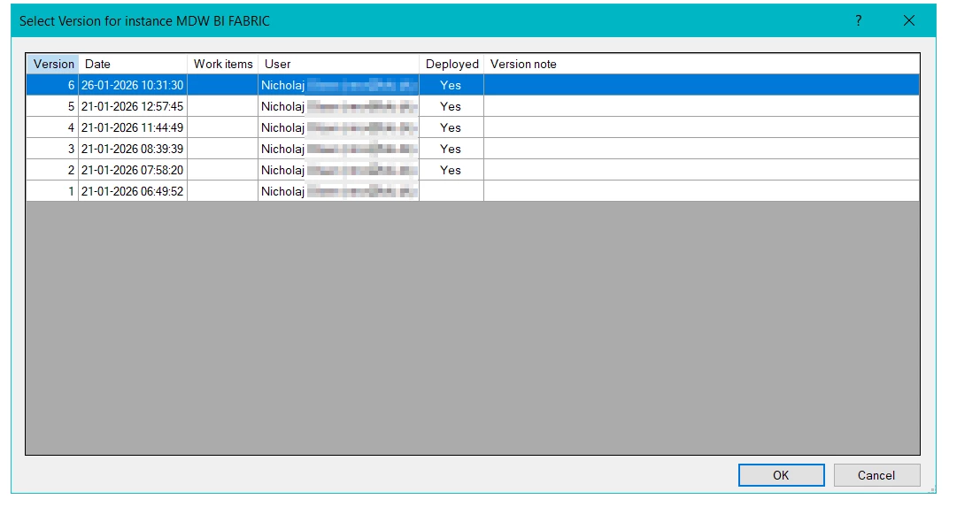Click the Yes deployed cell for version 4
The height and width of the screenshot is (507, 980).
coord(451,127)
